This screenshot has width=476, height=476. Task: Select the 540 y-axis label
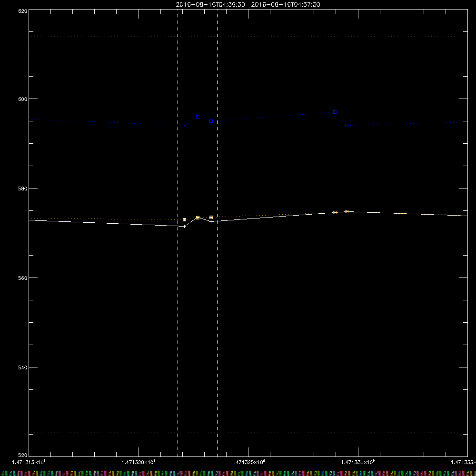(x=23, y=367)
